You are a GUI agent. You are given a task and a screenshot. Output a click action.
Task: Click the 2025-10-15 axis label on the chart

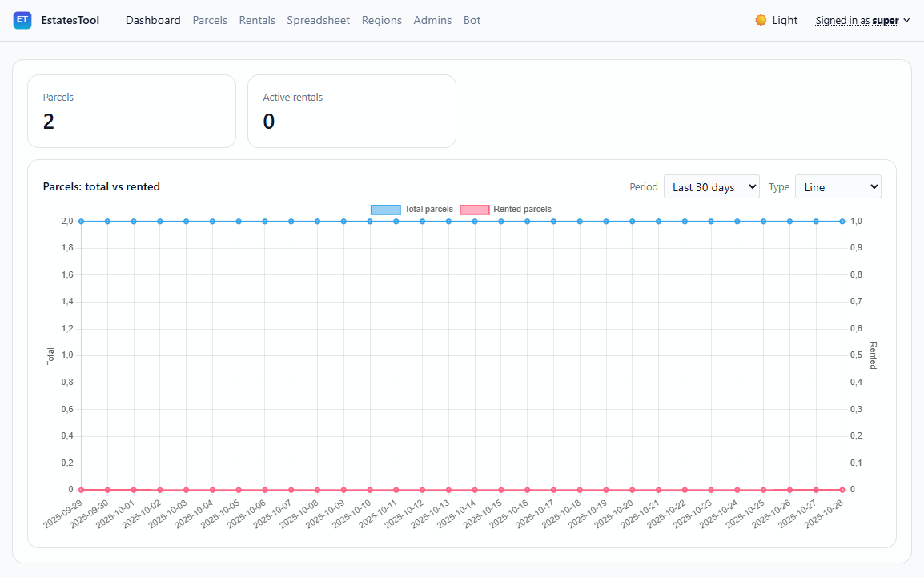coord(481,512)
